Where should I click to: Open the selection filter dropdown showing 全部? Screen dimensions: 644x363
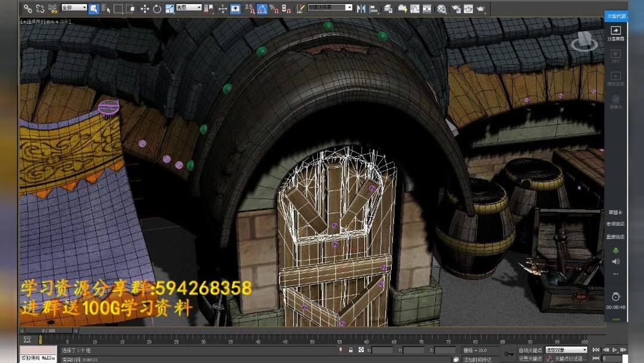click(74, 8)
